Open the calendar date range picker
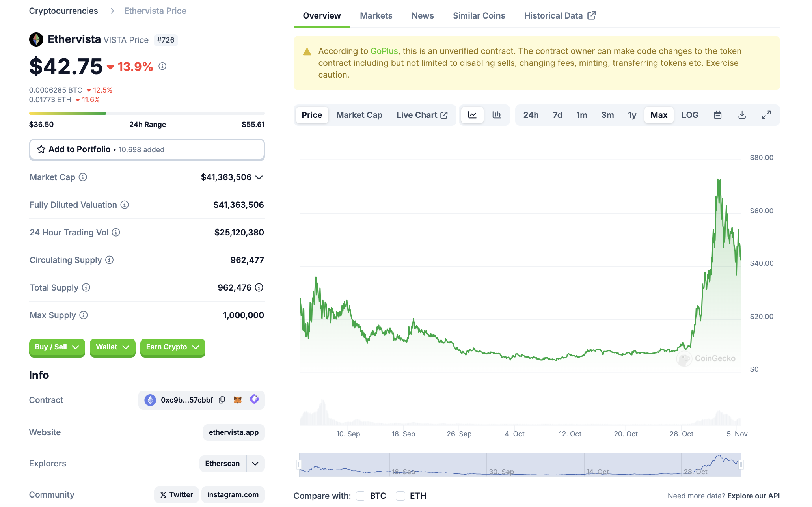Image resolution: width=812 pixels, height=507 pixels. pyautogui.click(x=717, y=115)
